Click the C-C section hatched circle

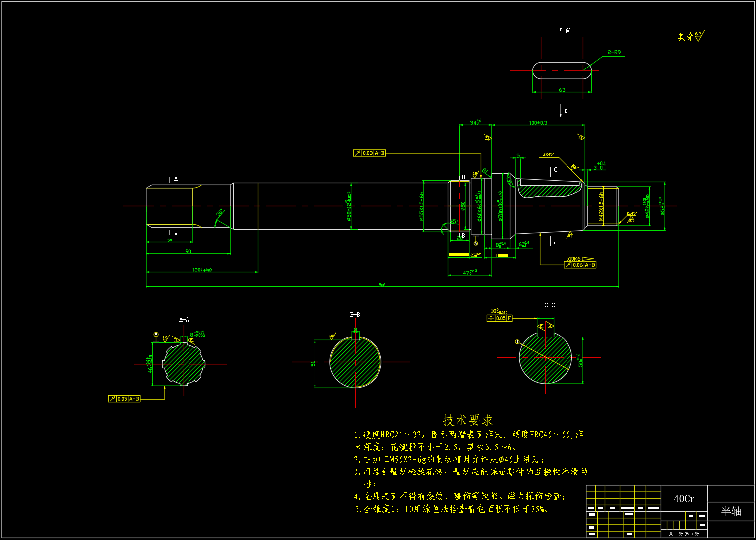pyautogui.click(x=545, y=357)
